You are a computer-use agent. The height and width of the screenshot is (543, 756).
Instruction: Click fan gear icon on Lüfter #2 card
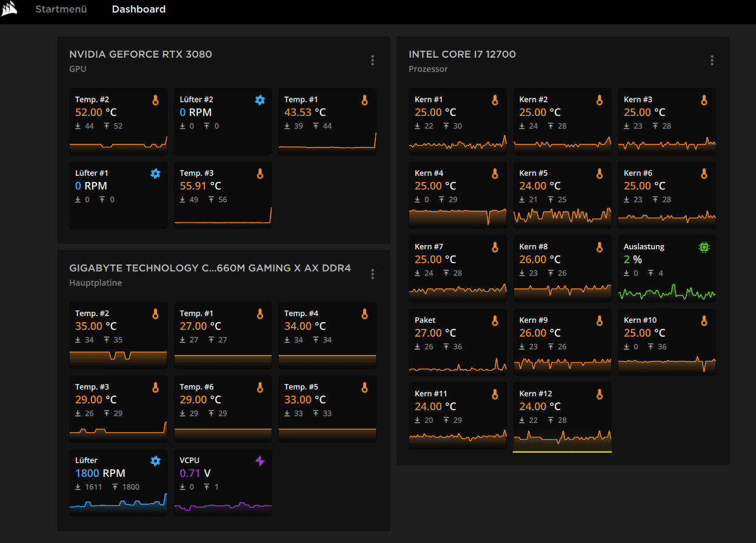pos(260,100)
